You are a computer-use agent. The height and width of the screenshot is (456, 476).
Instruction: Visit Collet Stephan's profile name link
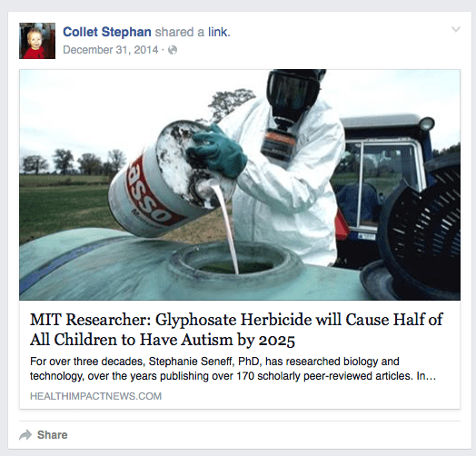coord(107,32)
